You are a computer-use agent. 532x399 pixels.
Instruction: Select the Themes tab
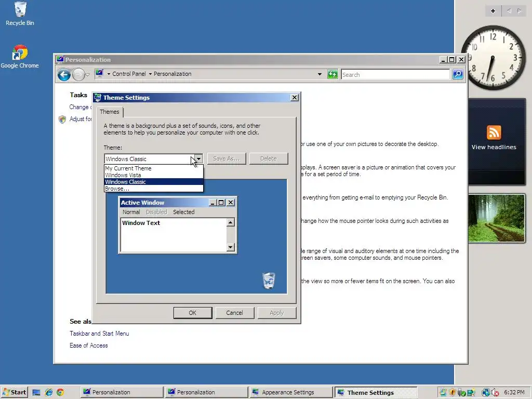tap(109, 112)
